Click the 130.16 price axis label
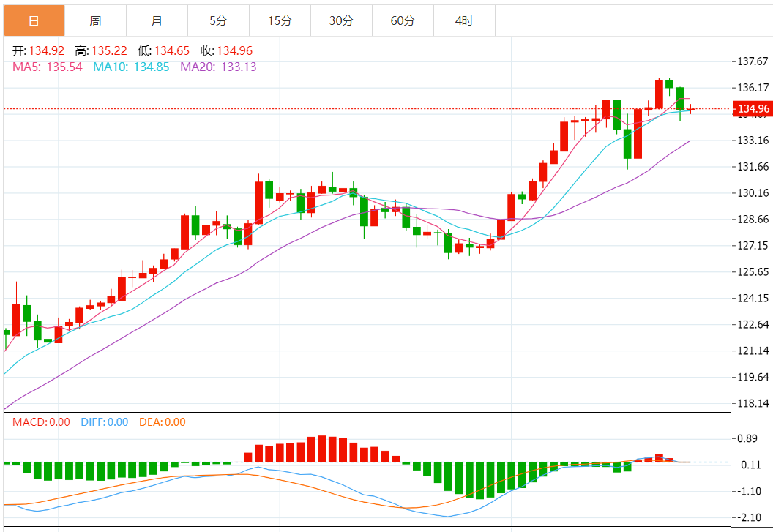 pos(753,192)
